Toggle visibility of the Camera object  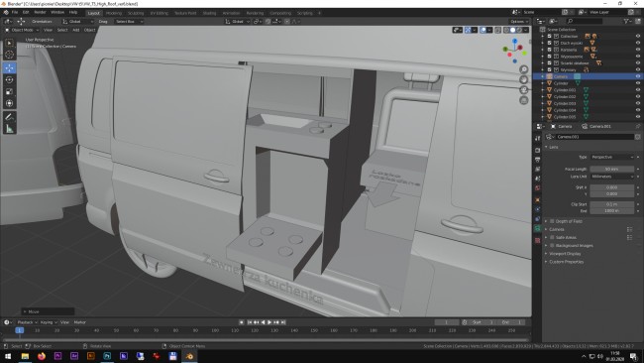pyautogui.click(x=638, y=76)
